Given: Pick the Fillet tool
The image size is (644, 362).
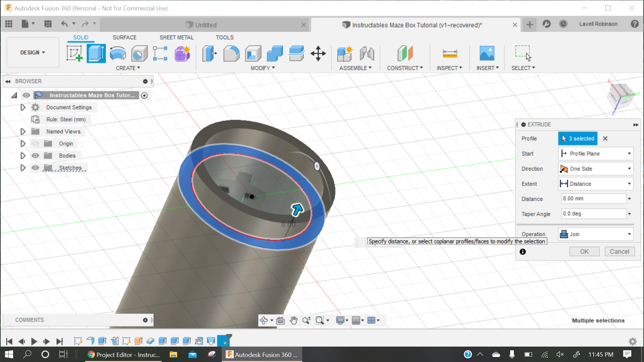Looking at the screenshot, I should pos(231,53).
